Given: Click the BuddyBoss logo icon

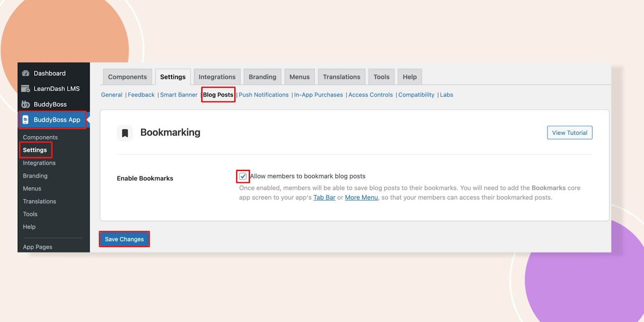Looking at the screenshot, I should (25, 104).
